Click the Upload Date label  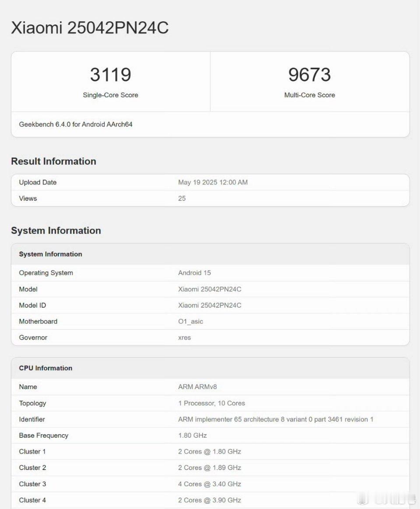(x=38, y=183)
